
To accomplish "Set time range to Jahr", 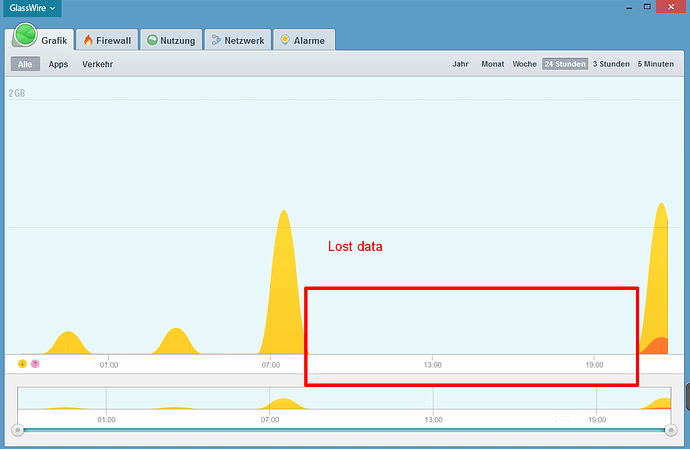I will click(460, 64).
